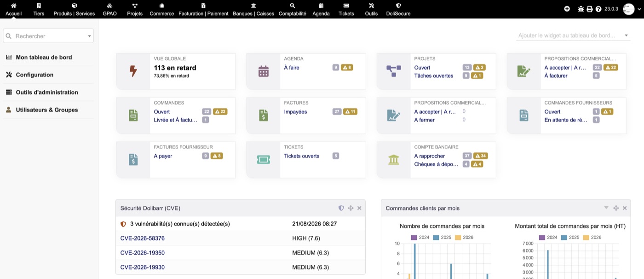Open the Accueil home menu

(13, 9)
